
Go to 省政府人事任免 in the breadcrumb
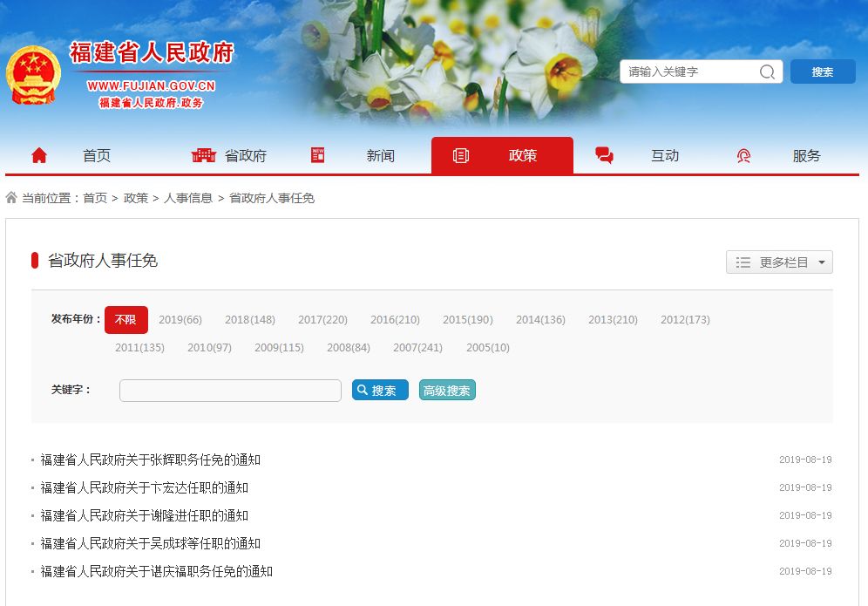pyautogui.click(x=272, y=198)
